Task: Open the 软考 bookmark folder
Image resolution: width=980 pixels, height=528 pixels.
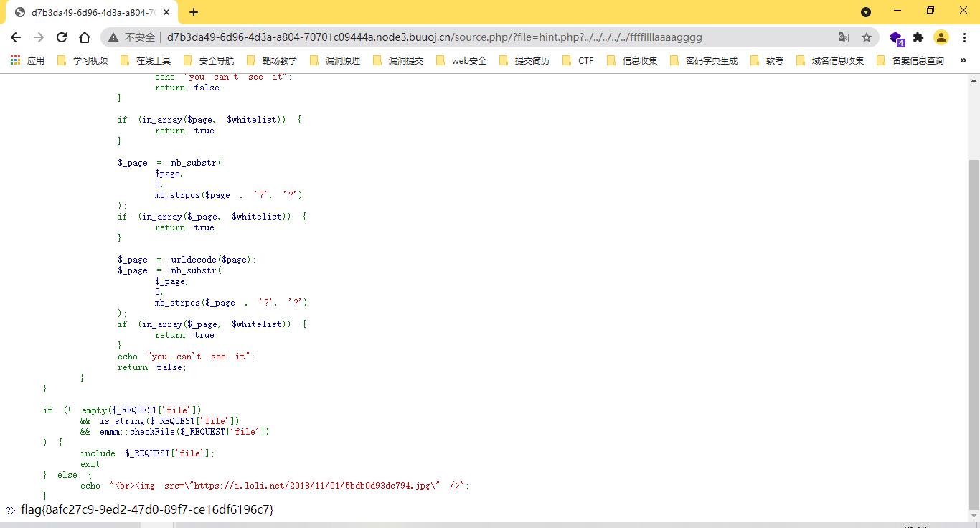Action: (x=766, y=61)
